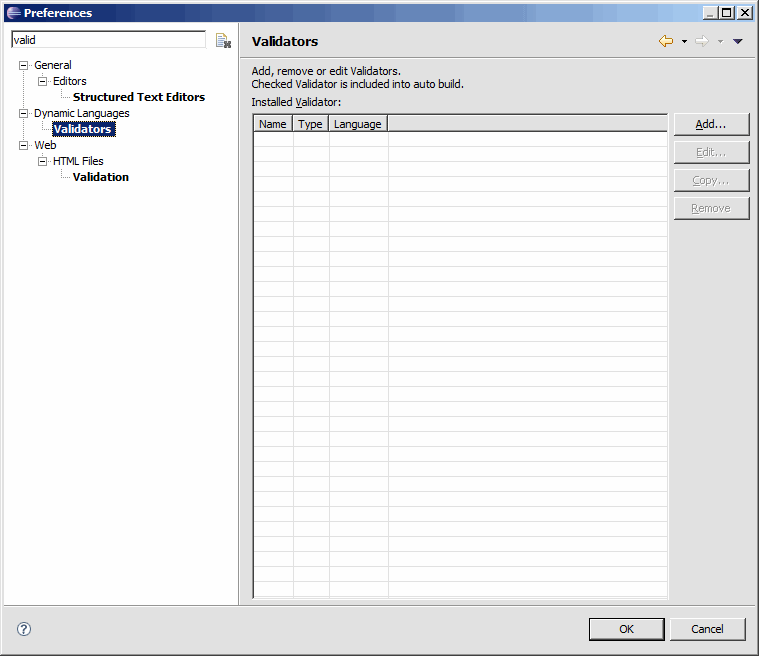
Task: Sort by the Name column header
Action: pos(273,124)
